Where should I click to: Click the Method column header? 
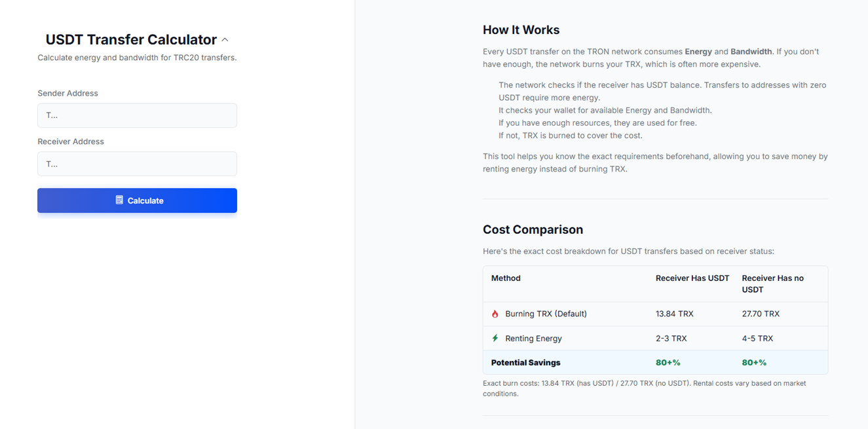(506, 278)
